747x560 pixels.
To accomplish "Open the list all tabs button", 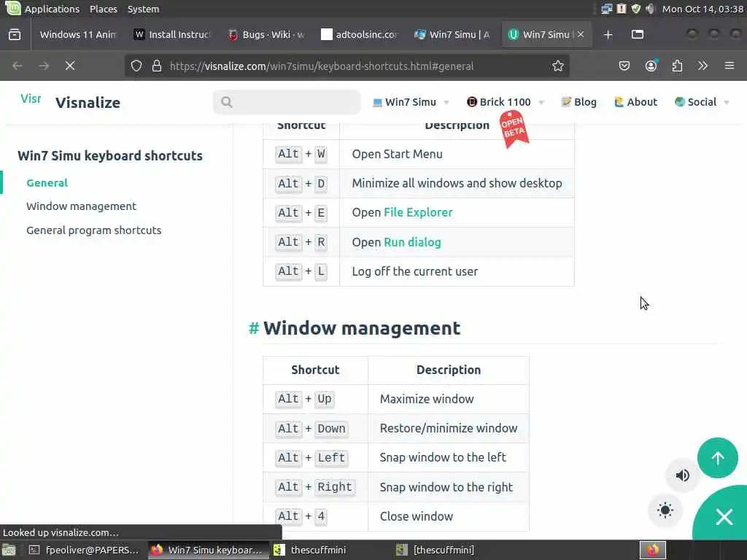I will coord(638,34).
